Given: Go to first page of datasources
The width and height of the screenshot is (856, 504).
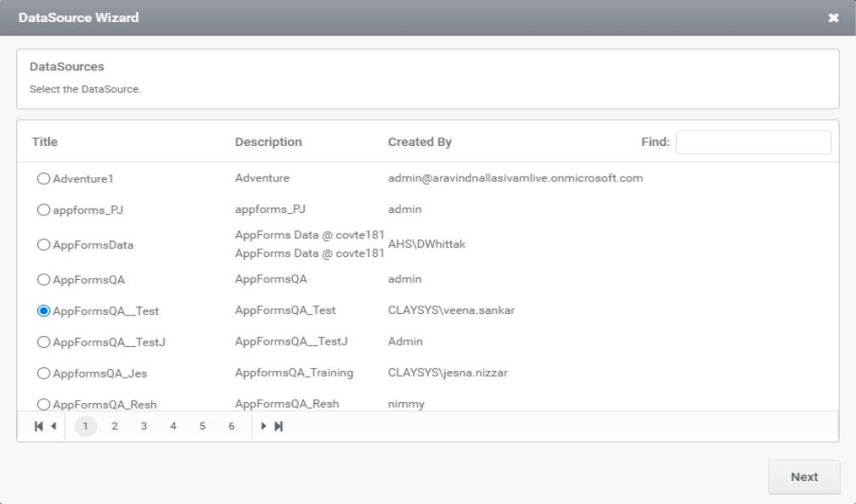Looking at the screenshot, I should (38, 427).
